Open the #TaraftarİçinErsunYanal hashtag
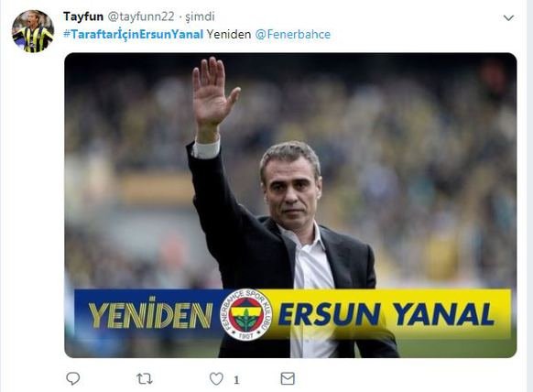Screen dimensions: 533x392 pos(134,34)
